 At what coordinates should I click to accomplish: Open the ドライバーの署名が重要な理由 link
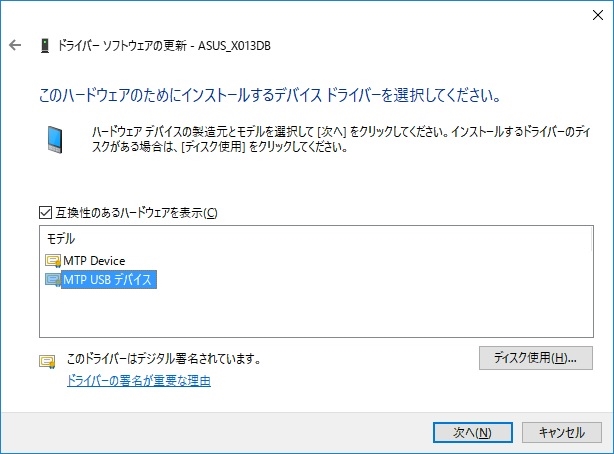coord(138,381)
